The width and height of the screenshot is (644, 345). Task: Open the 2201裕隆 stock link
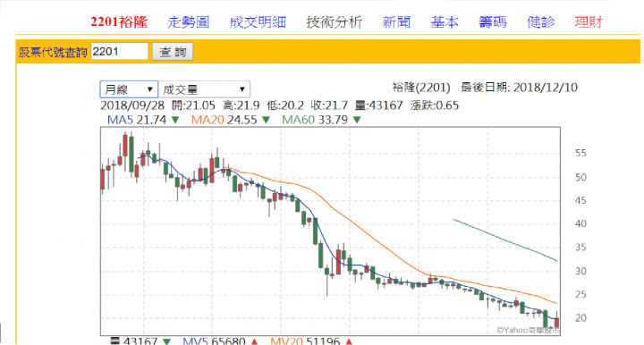coord(119,22)
